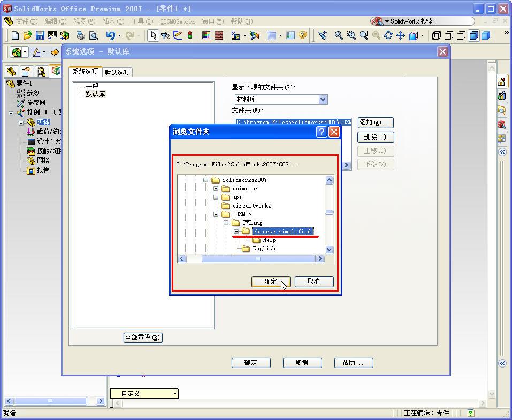Click the 帮助... button in options dialog
The height and width of the screenshot is (420, 512).
(x=354, y=363)
